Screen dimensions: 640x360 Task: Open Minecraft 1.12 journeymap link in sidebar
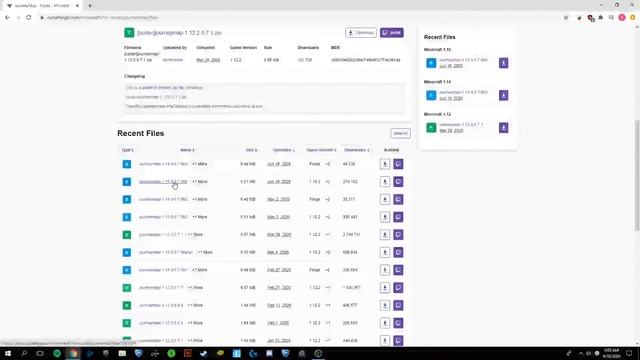pos(461,124)
